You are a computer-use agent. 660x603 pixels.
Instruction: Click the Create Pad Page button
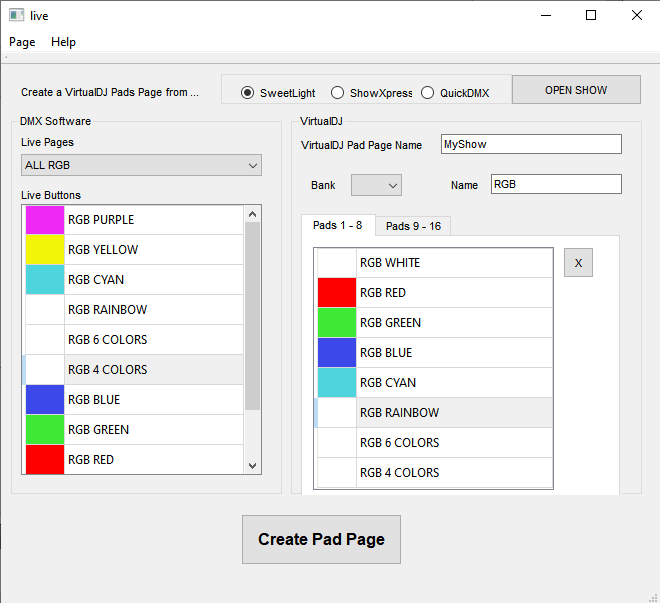321,539
